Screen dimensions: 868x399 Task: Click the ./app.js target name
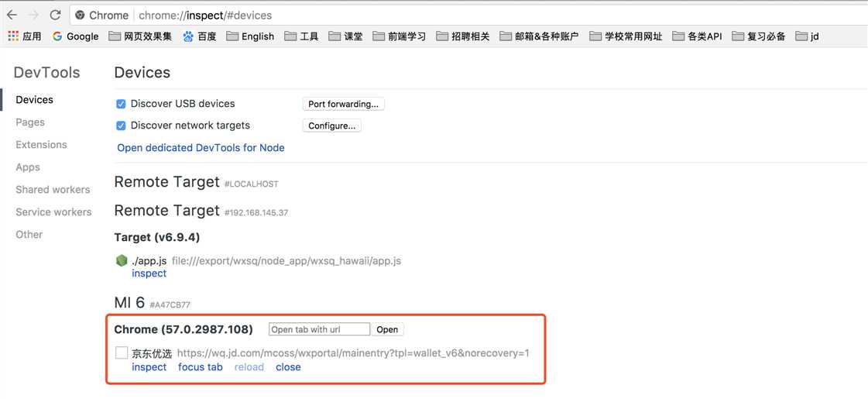coord(149,260)
